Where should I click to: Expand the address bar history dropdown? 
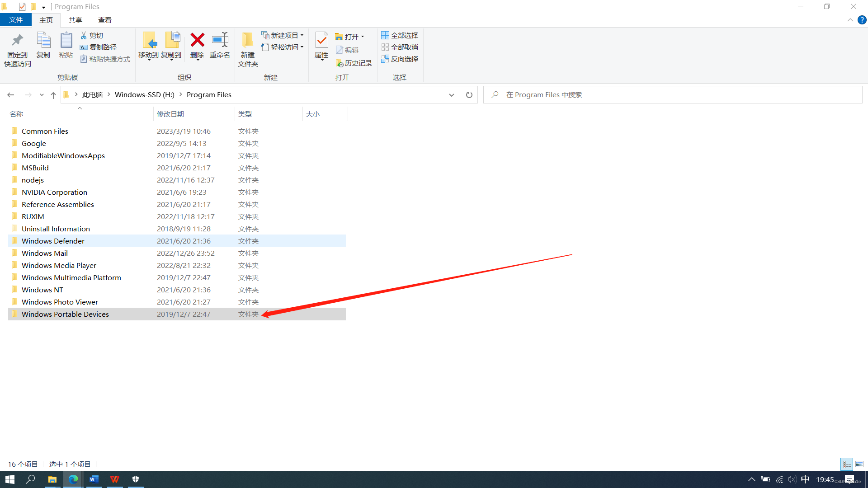click(451, 95)
